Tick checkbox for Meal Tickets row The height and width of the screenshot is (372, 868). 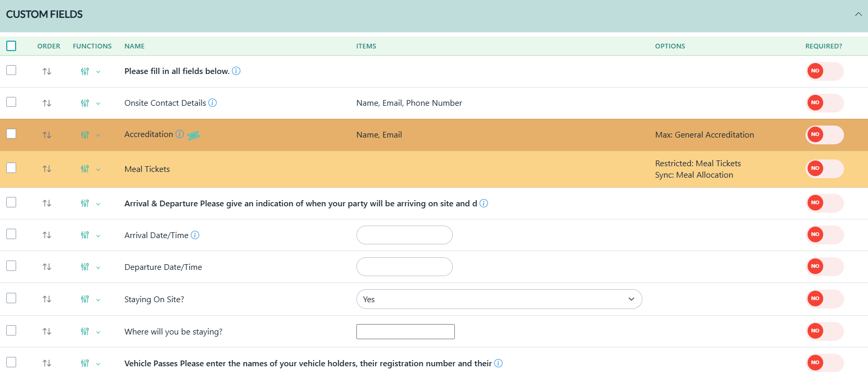pyautogui.click(x=11, y=167)
